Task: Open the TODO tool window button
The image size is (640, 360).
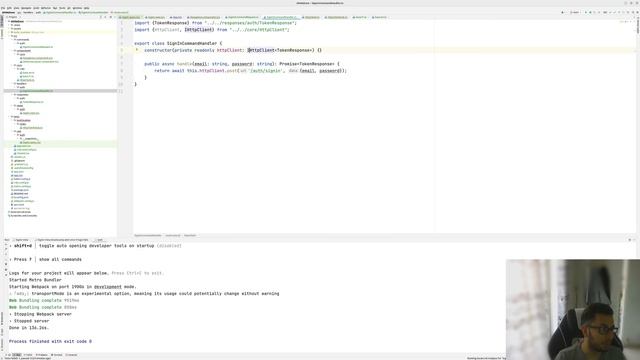Action: click(x=28, y=355)
